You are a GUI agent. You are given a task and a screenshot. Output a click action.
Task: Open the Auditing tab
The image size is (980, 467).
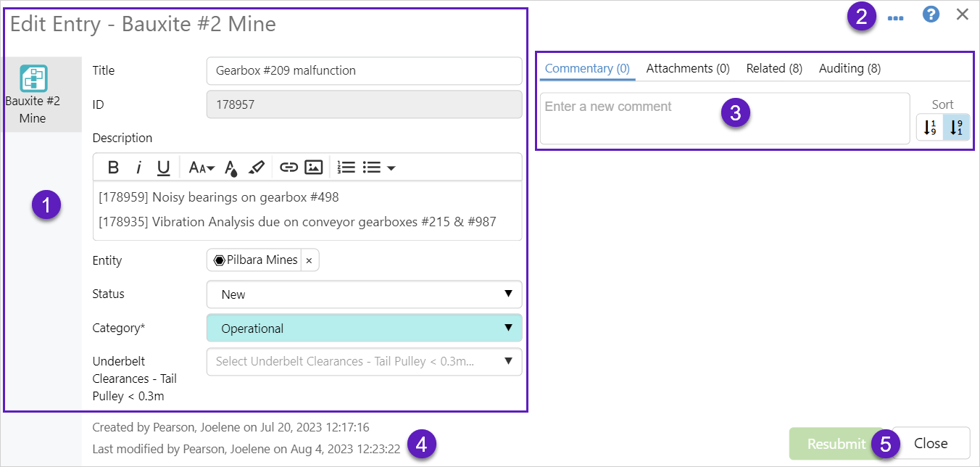point(850,68)
